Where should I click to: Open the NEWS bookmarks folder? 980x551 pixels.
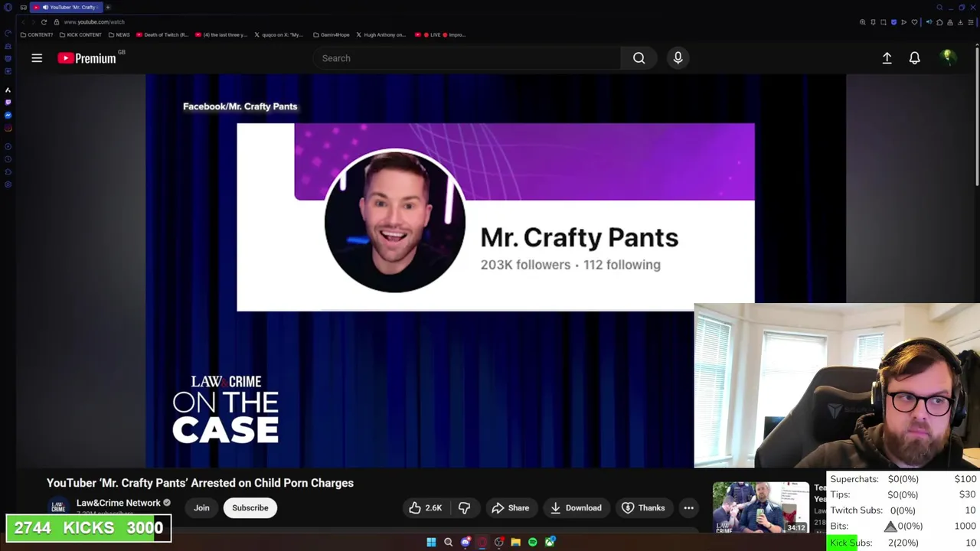pyautogui.click(x=119, y=34)
